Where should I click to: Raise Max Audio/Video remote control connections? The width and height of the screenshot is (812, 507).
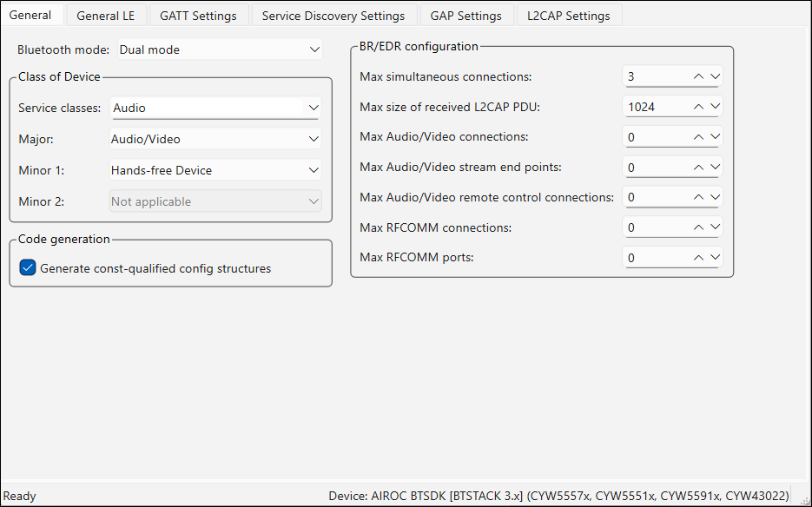pyautogui.click(x=698, y=197)
